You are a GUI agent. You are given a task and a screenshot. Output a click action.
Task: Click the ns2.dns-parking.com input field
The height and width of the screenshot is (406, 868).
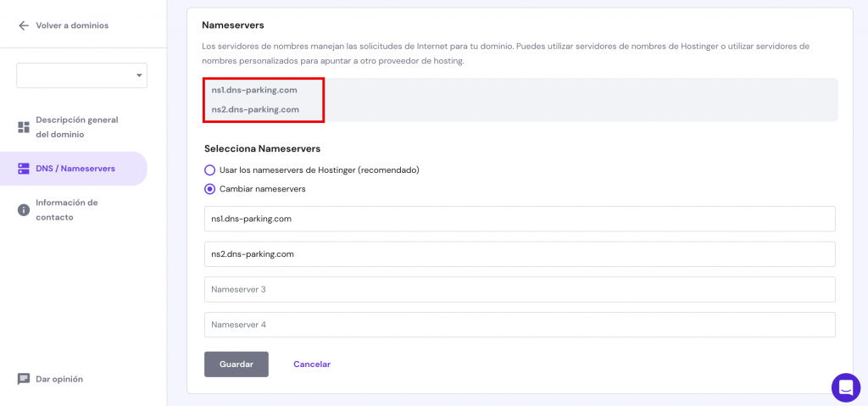(x=519, y=254)
